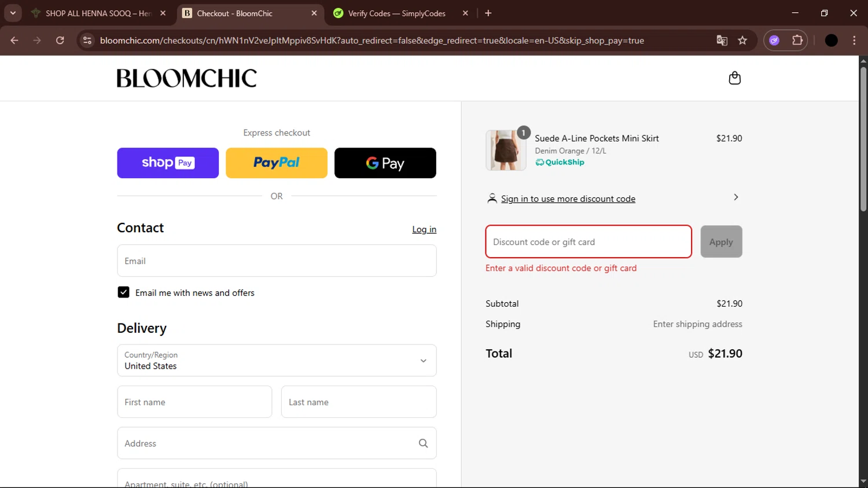The height and width of the screenshot is (488, 868).
Task: Bookmark this page with star icon
Action: pyautogui.click(x=742, y=41)
